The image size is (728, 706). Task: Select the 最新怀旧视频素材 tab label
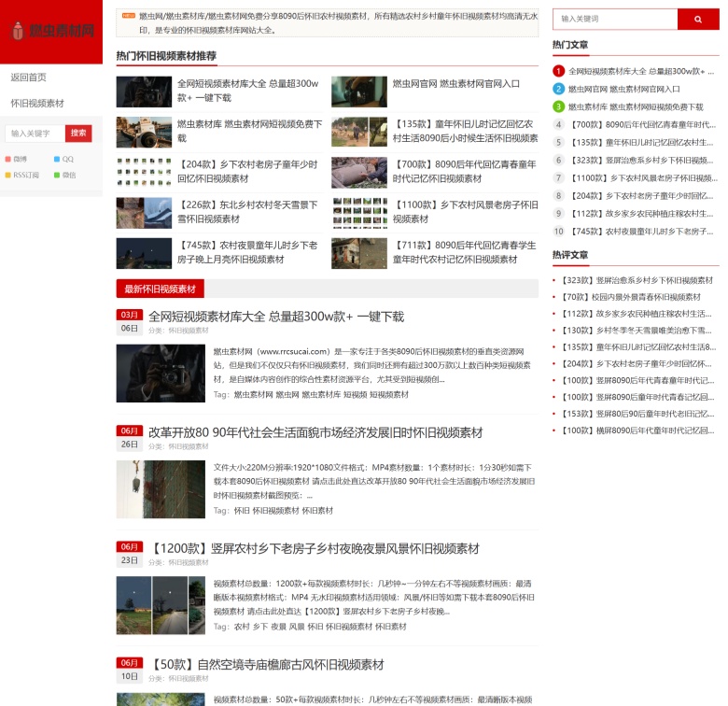click(161, 289)
